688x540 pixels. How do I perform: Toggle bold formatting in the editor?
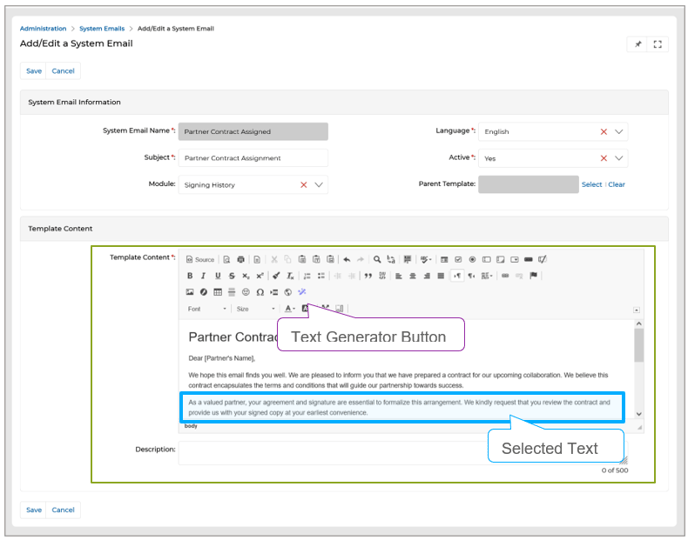tap(190, 276)
